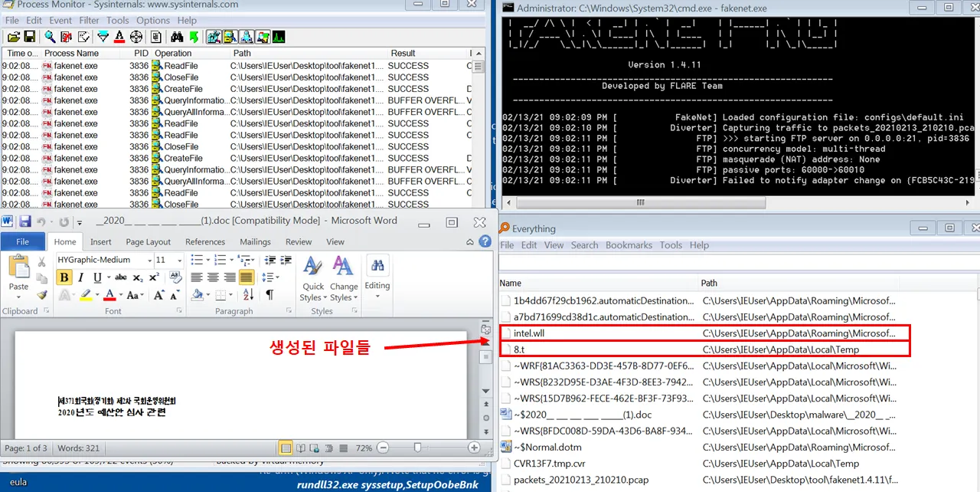The height and width of the screenshot is (492, 980).
Task: Clear the Process Monitor event display
Action: (x=83, y=37)
